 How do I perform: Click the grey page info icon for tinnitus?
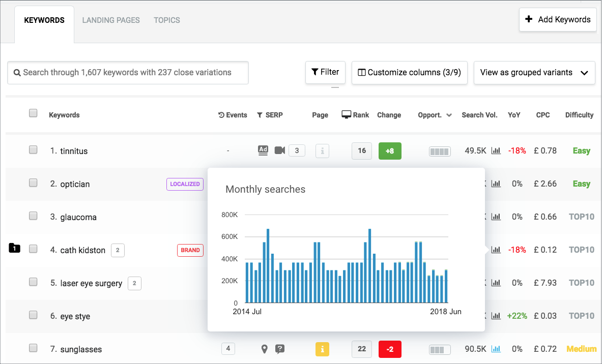tap(322, 151)
